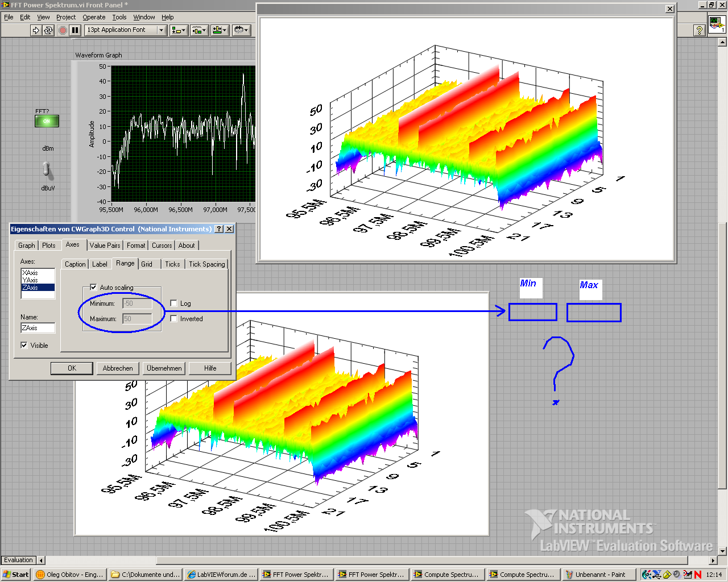This screenshot has width=728, height=582.
Task: Uncheck the Auto scaling checkbox
Action: 94,288
